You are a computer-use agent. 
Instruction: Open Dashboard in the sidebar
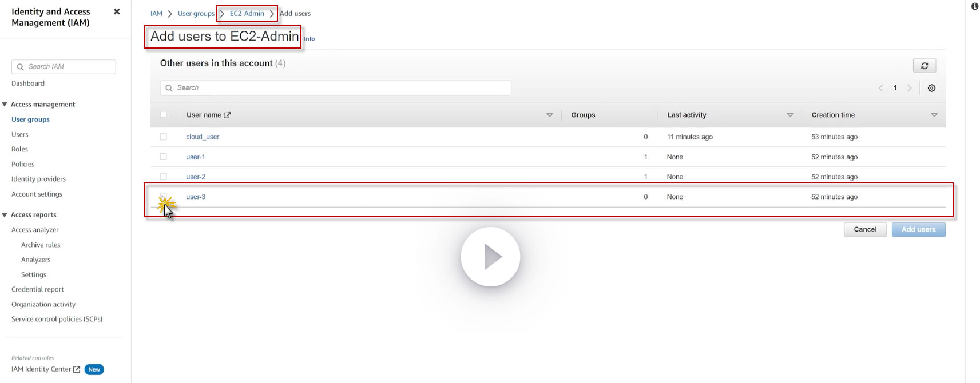(x=28, y=83)
